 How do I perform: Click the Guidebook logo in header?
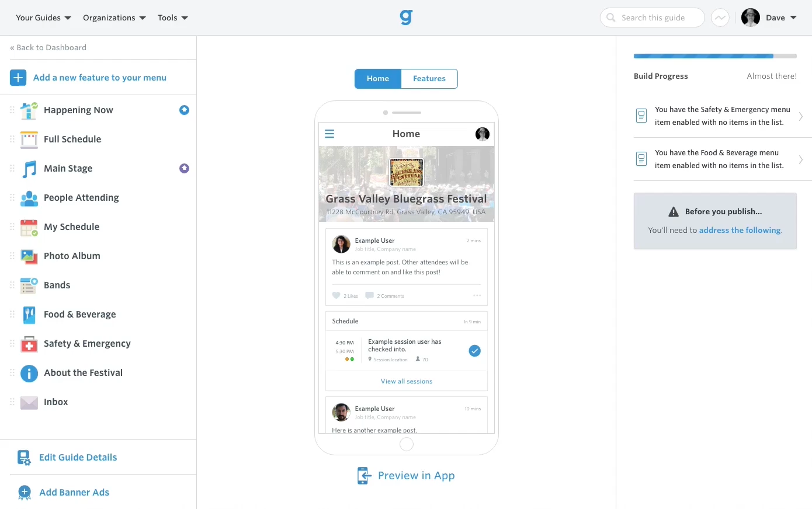(x=406, y=18)
